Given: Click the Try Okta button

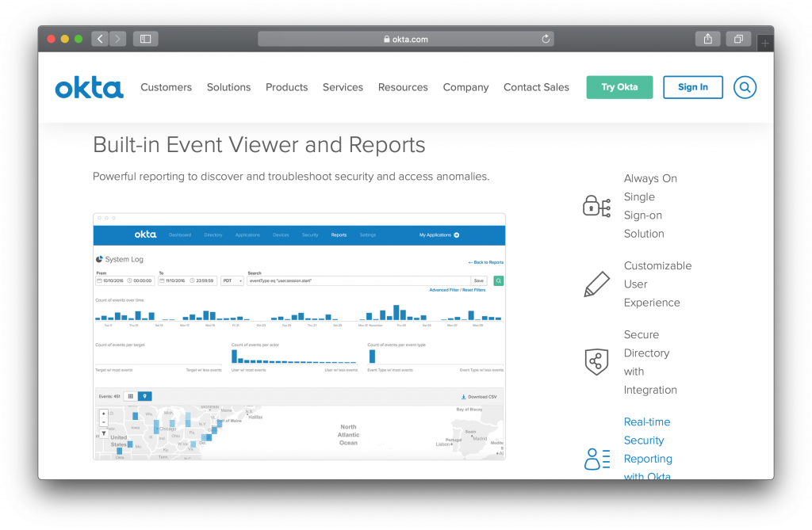Looking at the screenshot, I should pyautogui.click(x=619, y=87).
